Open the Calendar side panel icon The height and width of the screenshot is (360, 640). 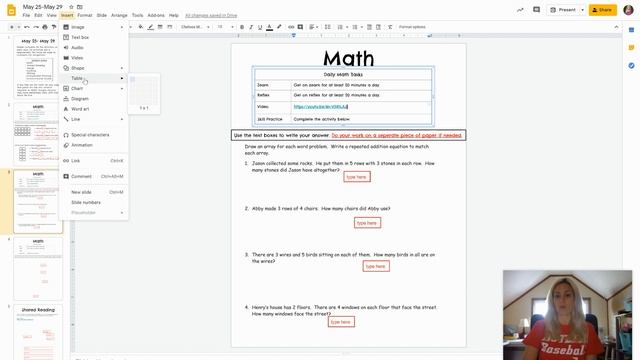tap(631, 30)
